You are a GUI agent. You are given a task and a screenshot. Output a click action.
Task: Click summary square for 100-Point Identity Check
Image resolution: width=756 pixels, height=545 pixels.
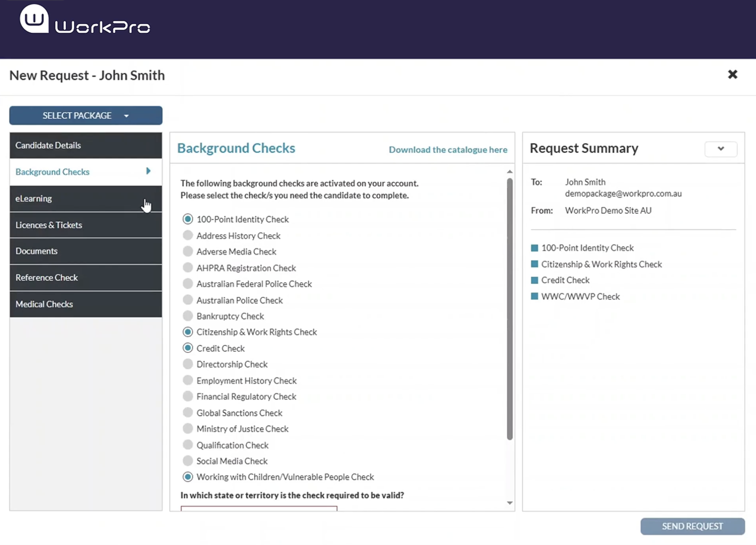(x=535, y=248)
